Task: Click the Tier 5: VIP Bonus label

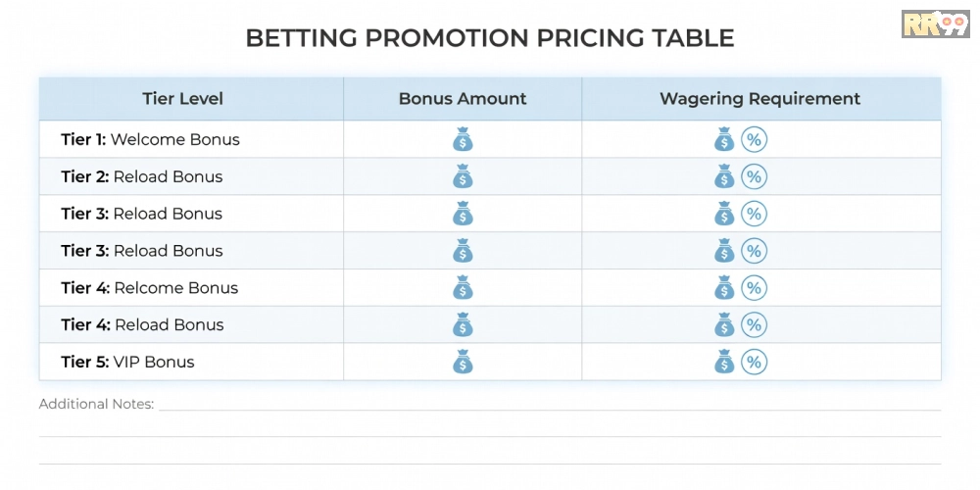Action: (x=127, y=363)
